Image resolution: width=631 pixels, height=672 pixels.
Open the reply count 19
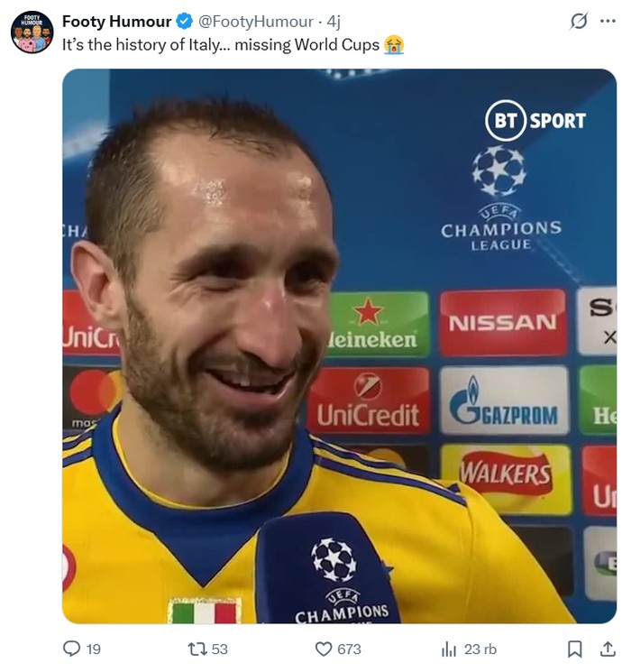(94, 649)
